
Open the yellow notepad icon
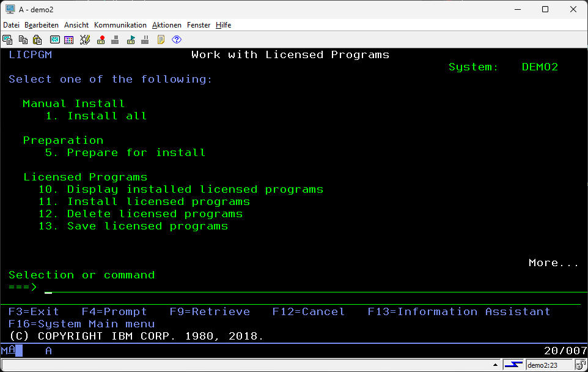(161, 40)
